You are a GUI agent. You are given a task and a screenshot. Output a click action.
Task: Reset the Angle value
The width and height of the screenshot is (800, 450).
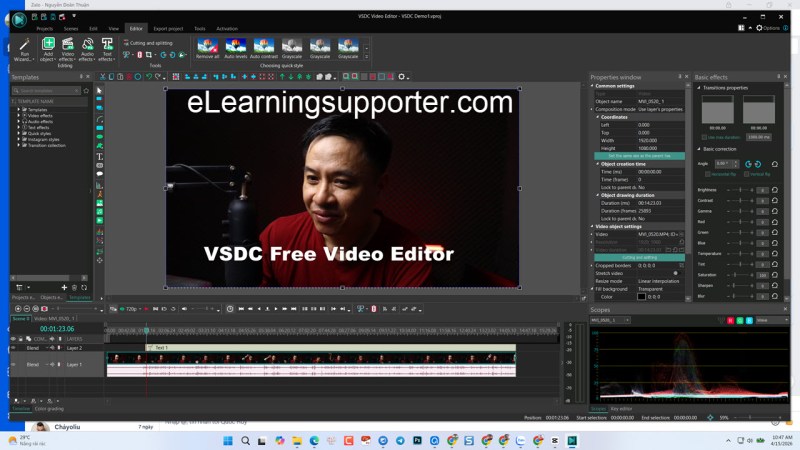coord(774,164)
